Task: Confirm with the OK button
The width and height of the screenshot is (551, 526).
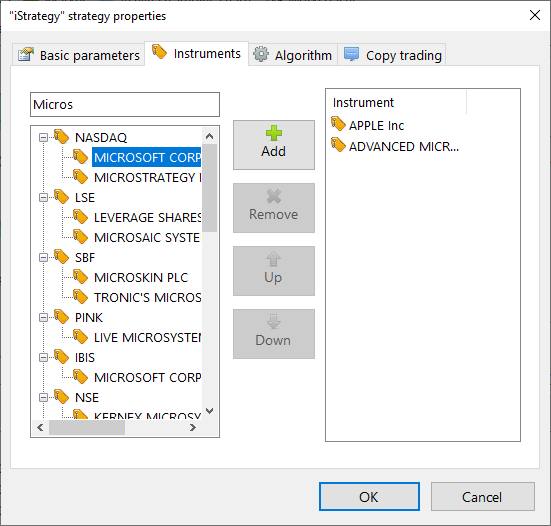Action: [x=369, y=496]
